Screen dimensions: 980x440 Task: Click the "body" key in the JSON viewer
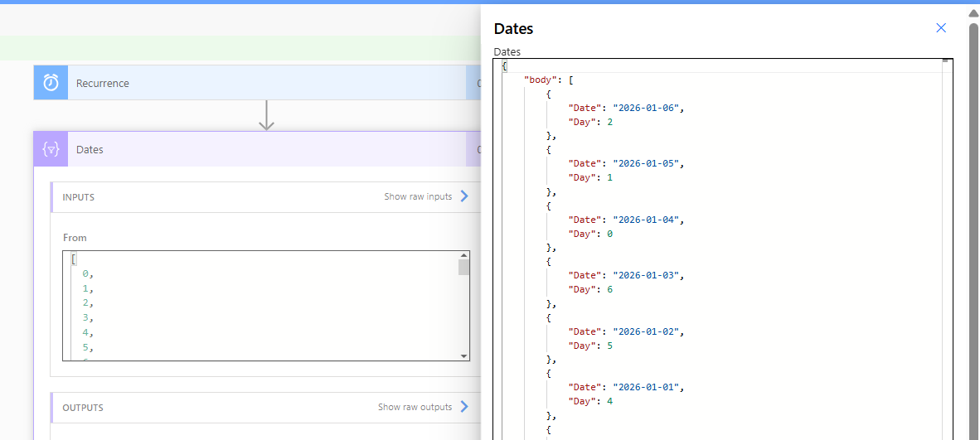(x=540, y=80)
